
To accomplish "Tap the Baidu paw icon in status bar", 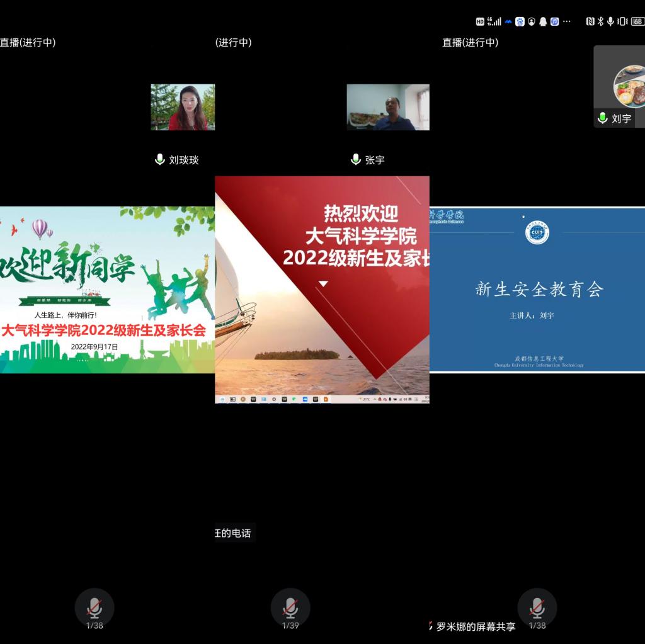I will pos(520,21).
